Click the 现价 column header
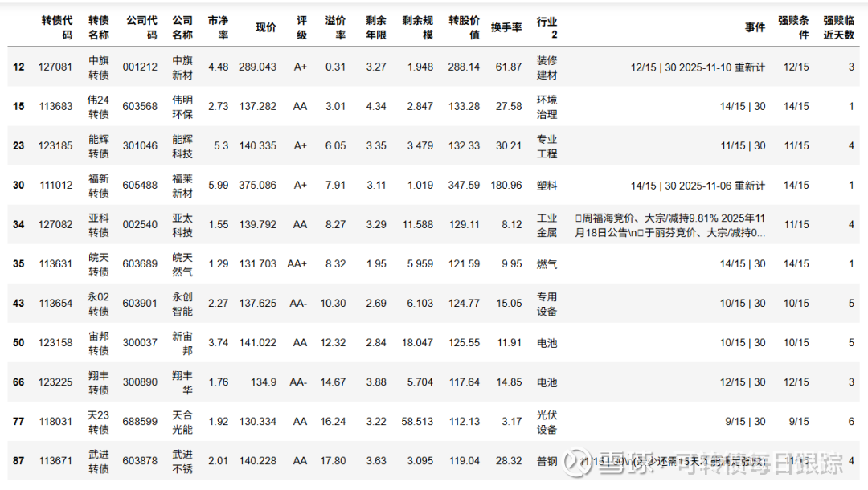The height and width of the screenshot is (490, 868). pyautogui.click(x=266, y=27)
